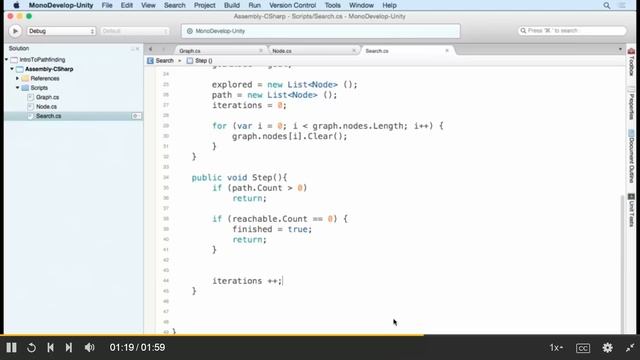
Task: Select Graph.cs in the solution tree
Action: click(47, 97)
